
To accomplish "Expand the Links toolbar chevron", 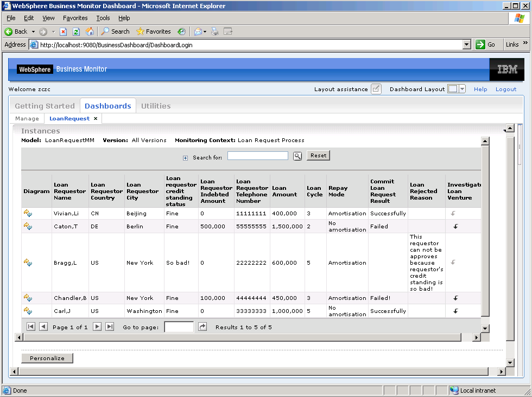I will (x=525, y=43).
